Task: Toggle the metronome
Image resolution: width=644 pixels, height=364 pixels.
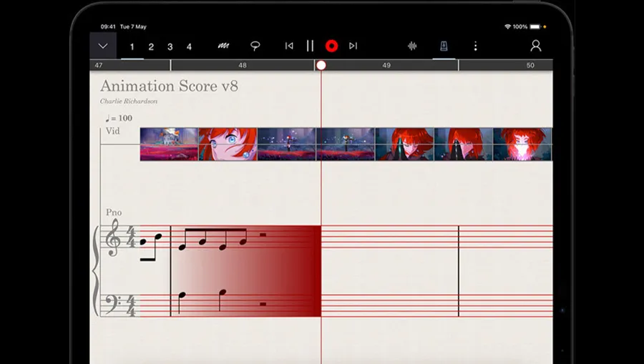Action: (x=444, y=46)
